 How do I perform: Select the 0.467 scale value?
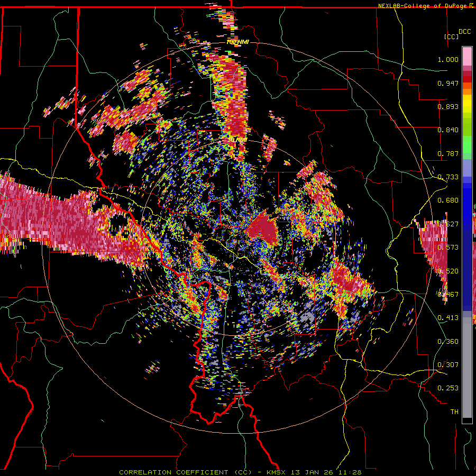click(x=448, y=295)
